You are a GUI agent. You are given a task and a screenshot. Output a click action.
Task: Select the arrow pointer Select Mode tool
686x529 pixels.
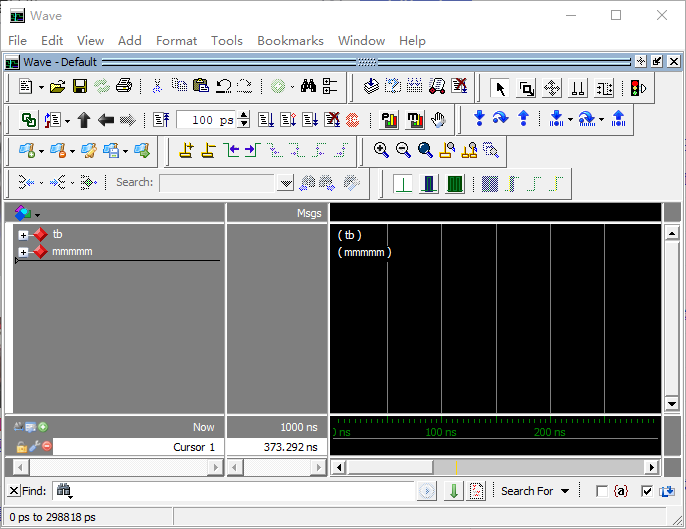coord(501,88)
